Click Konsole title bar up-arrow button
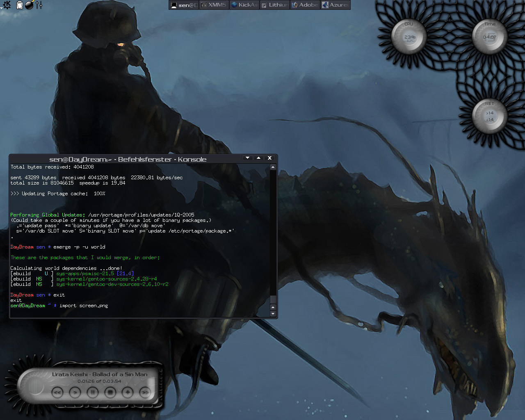525x420 pixels. pyautogui.click(x=258, y=158)
